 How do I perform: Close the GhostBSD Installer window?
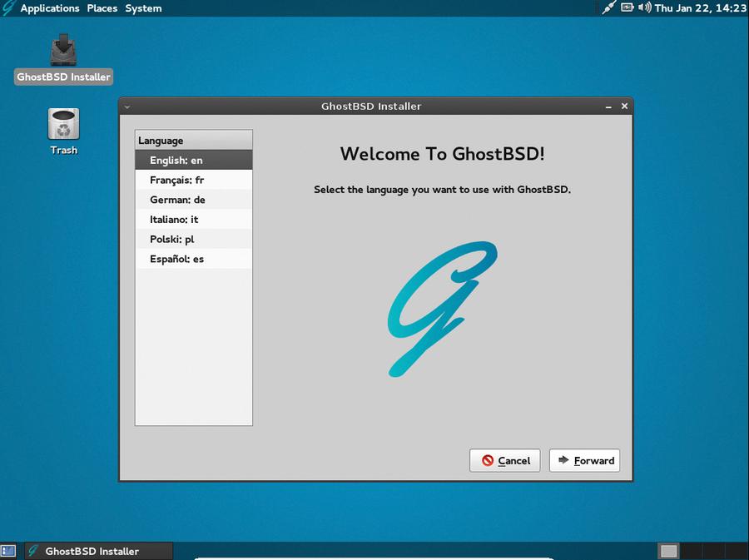[624, 106]
